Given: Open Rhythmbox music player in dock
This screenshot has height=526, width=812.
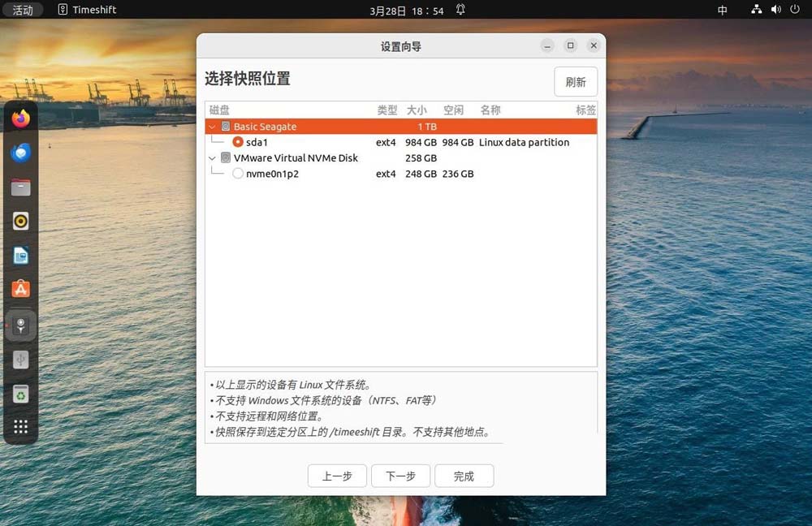Looking at the screenshot, I should pyautogui.click(x=20, y=221).
